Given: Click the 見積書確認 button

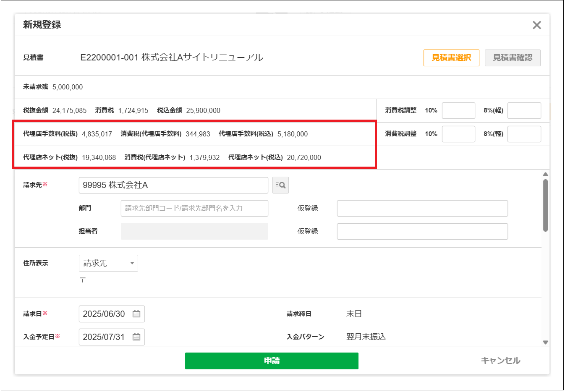Looking at the screenshot, I should (x=513, y=58).
